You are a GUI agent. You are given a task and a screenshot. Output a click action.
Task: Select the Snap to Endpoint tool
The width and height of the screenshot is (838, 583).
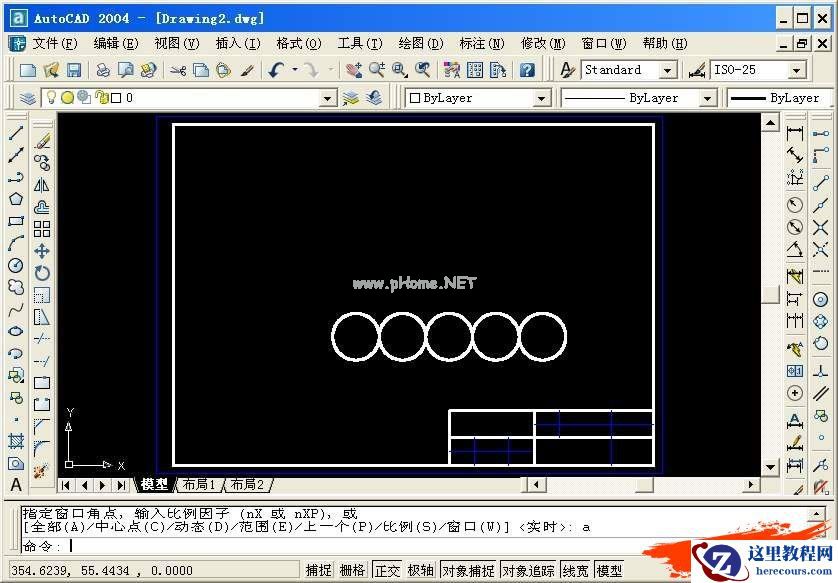click(820, 182)
